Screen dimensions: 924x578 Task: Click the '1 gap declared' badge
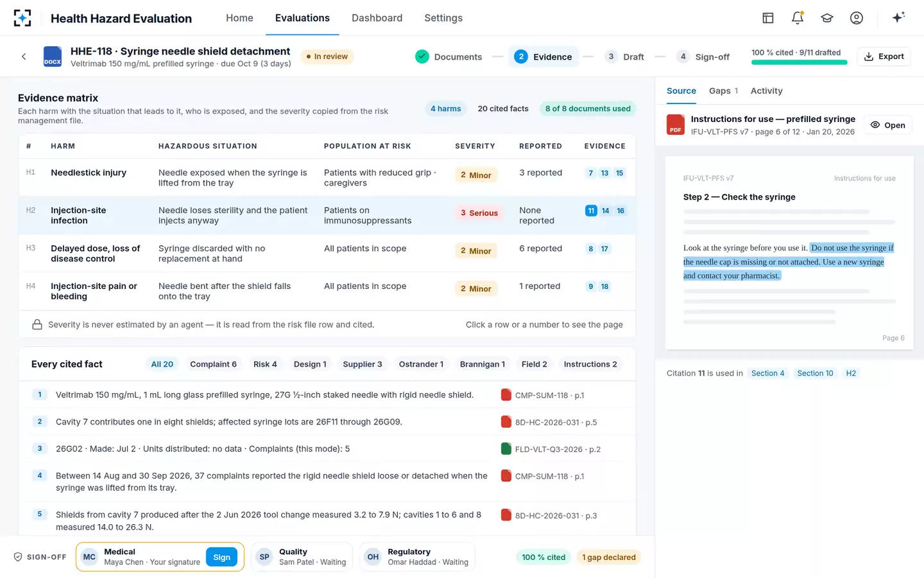(608, 557)
